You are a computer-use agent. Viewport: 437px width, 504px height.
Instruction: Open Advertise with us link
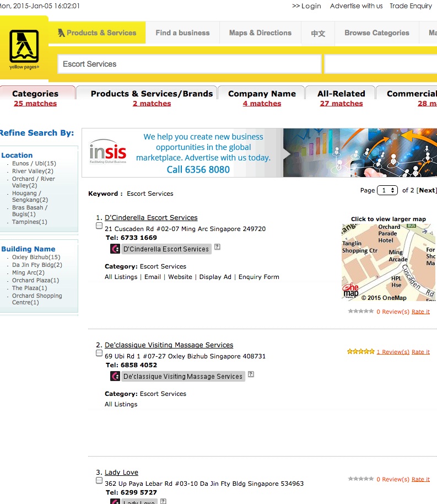[x=357, y=6]
